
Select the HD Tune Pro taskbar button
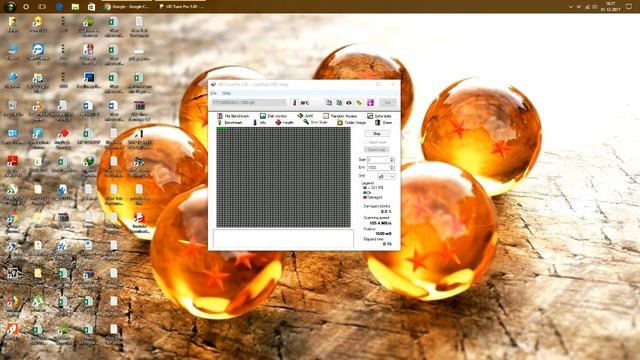181,7
